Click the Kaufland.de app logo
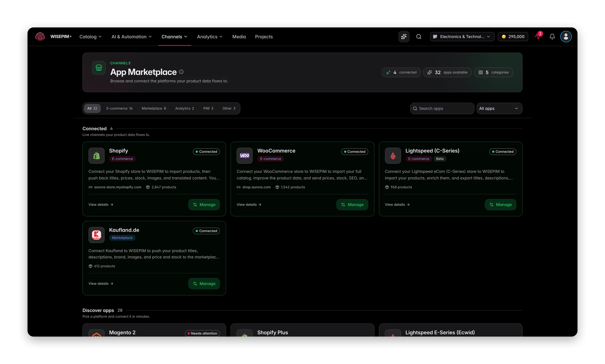Image resolution: width=605 pixels, height=364 pixels. pos(97,235)
